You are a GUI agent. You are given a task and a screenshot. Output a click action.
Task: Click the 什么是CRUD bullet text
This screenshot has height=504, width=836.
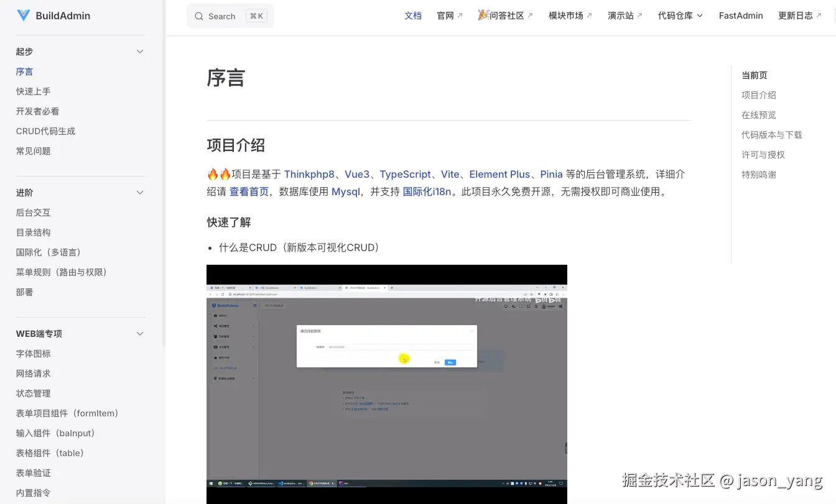pyautogui.click(x=299, y=247)
